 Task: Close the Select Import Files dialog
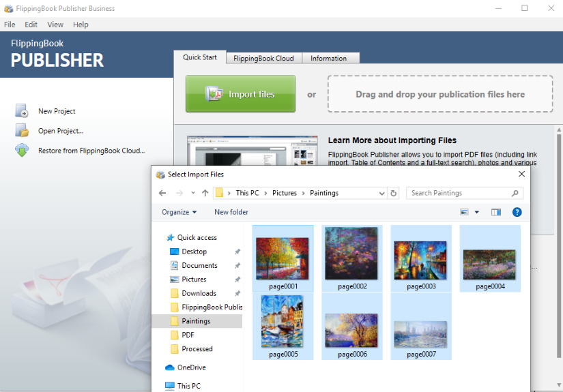point(521,174)
